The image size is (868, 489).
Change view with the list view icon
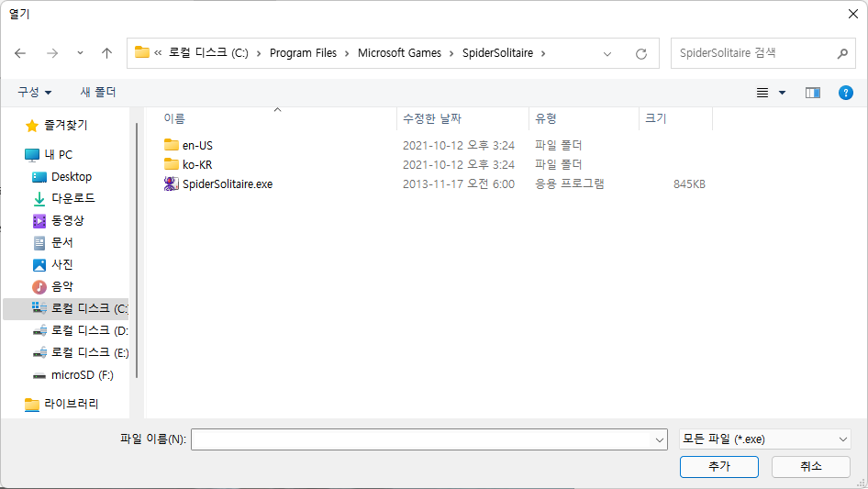(x=762, y=93)
